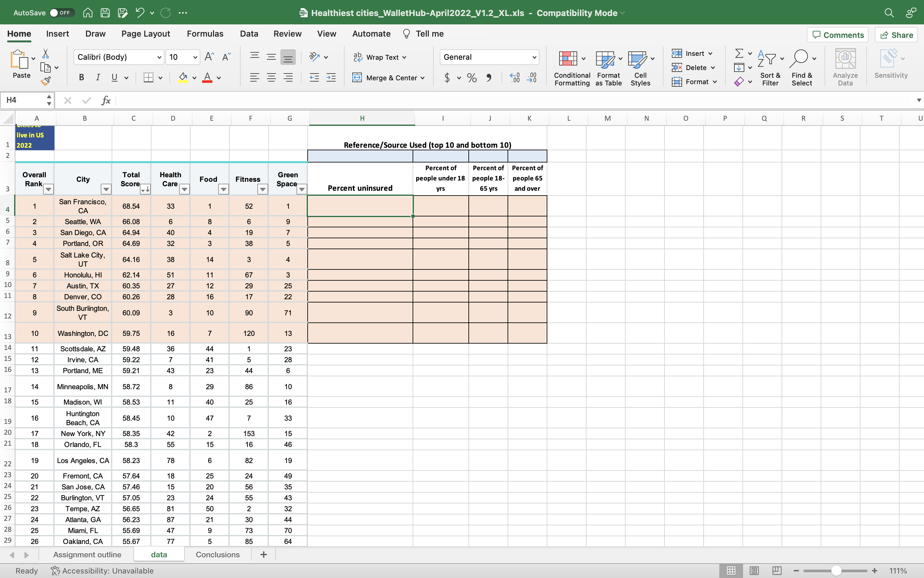Click the Insert Function fx icon

[x=106, y=100]
